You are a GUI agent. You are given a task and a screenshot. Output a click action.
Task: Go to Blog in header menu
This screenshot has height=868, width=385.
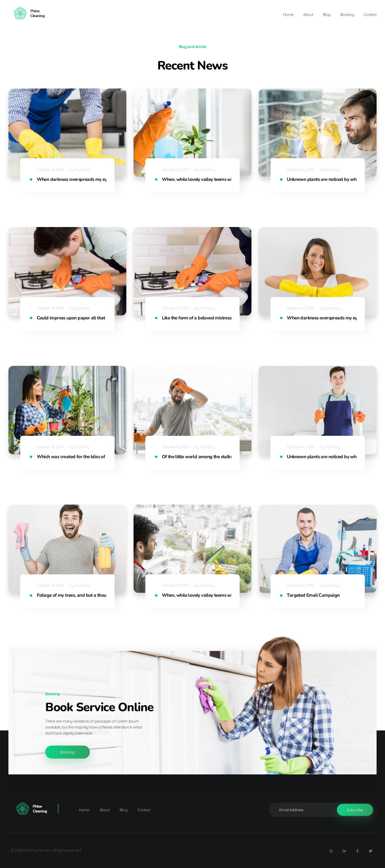[x=326, y=14]
